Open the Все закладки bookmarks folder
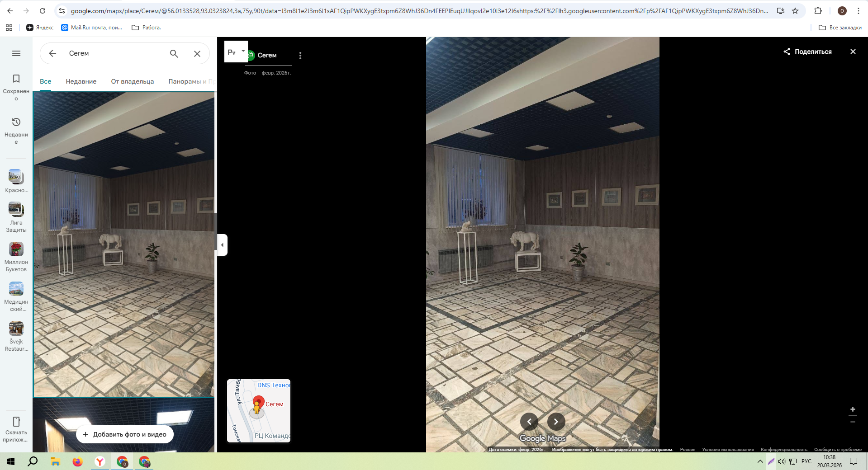The image size is (868, 470). click(840, 28)
